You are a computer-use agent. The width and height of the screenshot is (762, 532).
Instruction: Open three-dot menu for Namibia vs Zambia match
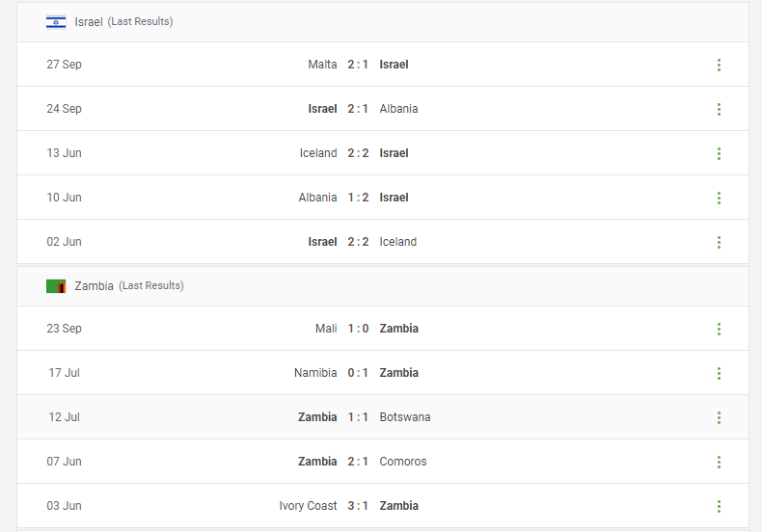pos(719,373)
